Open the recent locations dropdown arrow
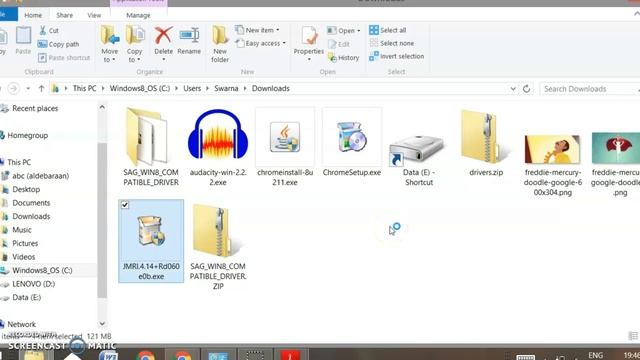The height and width of the screenshot is (360, 640). point(28,88)
